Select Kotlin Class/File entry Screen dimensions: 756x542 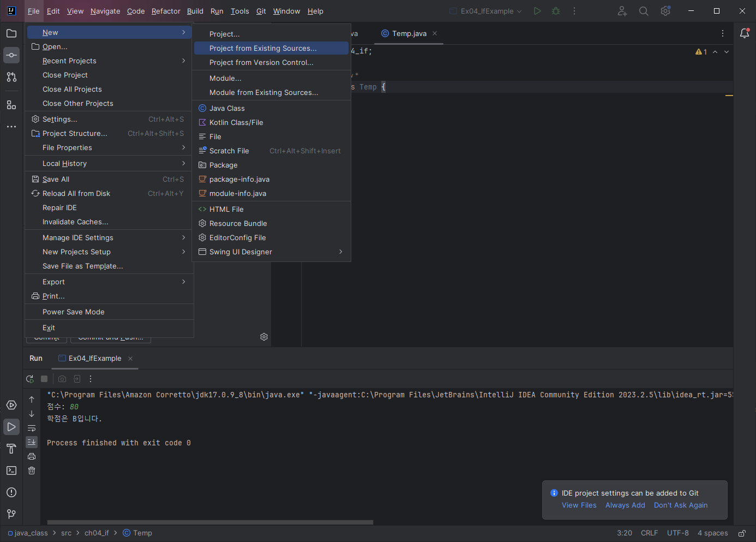[x=271, y=123]
